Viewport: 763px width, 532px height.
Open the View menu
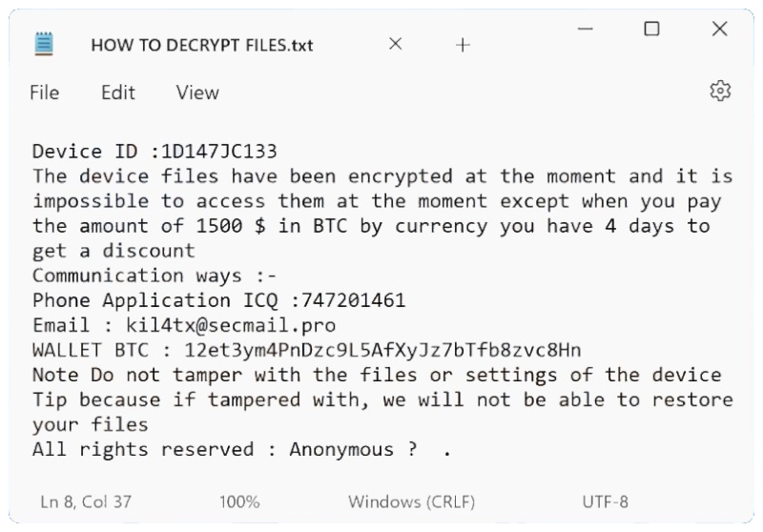pyautogui.click(x=197, y=92)
